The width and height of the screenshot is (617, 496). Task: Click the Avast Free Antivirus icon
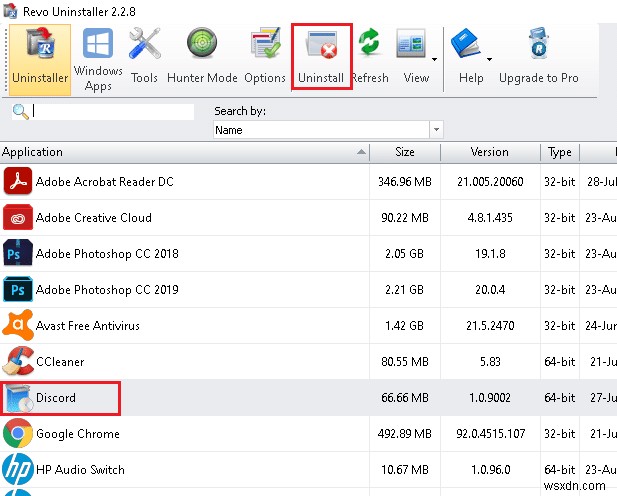click(18, 325)
